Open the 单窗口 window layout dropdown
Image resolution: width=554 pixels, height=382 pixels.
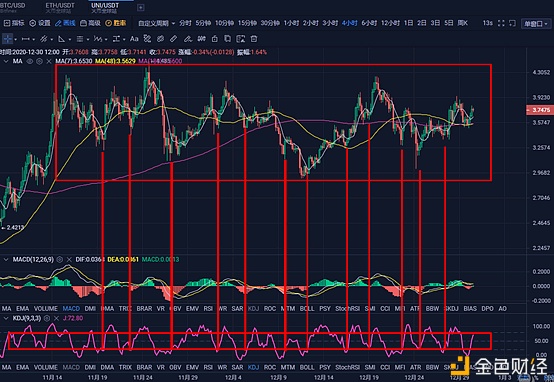[x=536, y=24]
